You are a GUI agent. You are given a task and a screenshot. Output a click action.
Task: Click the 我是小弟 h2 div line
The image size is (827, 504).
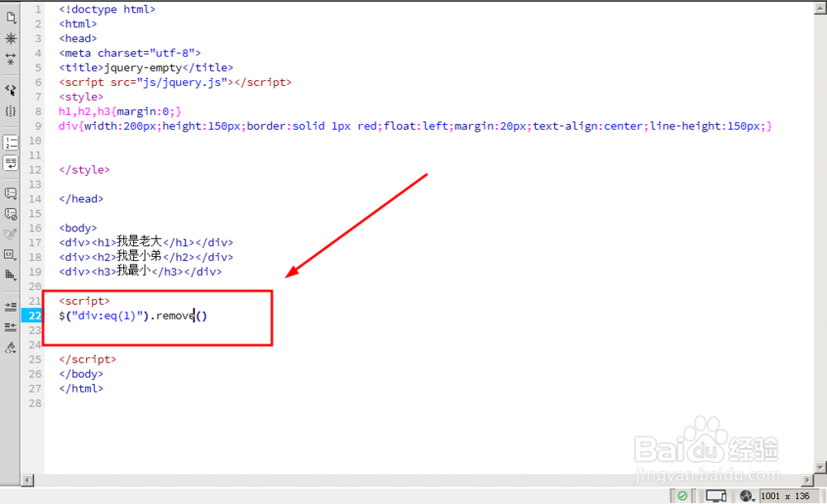click(146, 257)
